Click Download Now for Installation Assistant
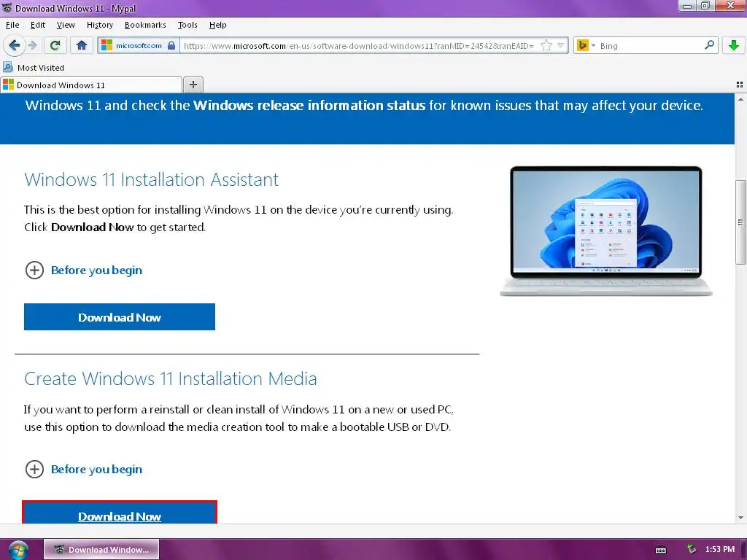 tap(120, 316)
